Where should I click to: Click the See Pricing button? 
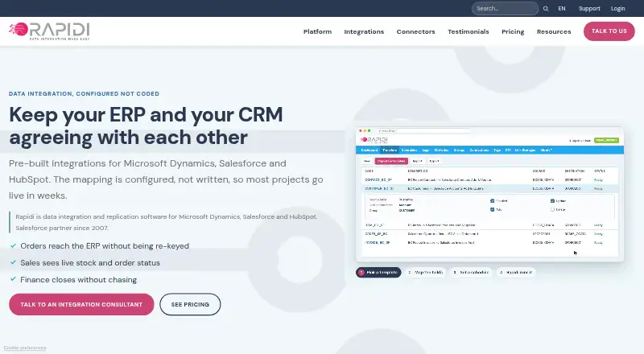(190, 304)
